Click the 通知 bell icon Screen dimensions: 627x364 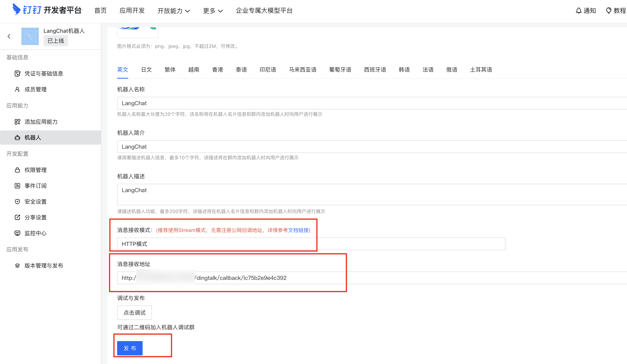pyautogui.click(x=579, y=10)
